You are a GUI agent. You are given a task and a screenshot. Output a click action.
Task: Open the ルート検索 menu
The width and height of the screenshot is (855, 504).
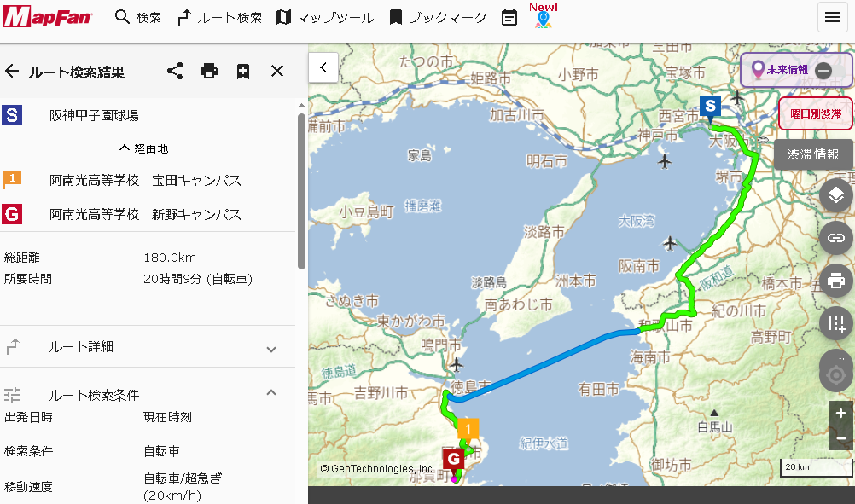pyautogui.click(x=219, y=17)
